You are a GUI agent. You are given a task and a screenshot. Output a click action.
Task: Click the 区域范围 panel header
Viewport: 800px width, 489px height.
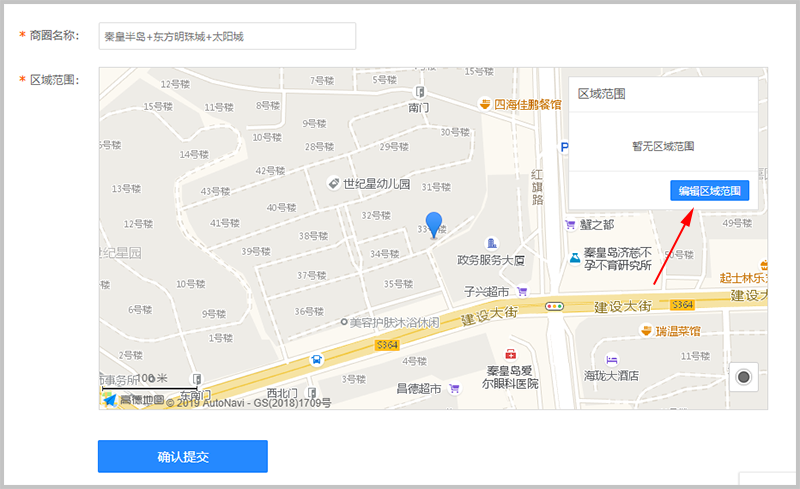[602, 94]
